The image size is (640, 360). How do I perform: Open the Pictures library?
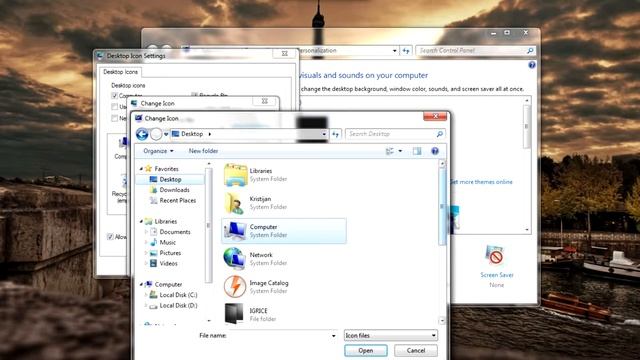[170, 253]
